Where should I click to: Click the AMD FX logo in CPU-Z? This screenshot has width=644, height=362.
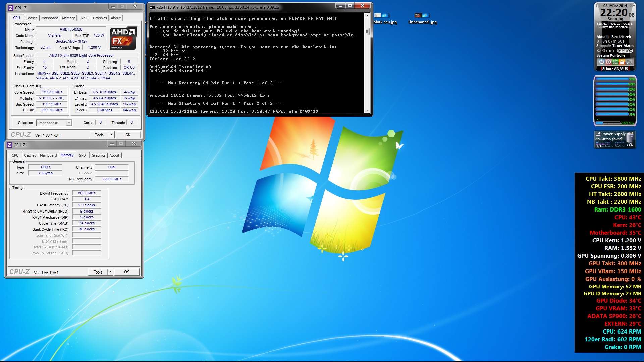tap(123, 38)
